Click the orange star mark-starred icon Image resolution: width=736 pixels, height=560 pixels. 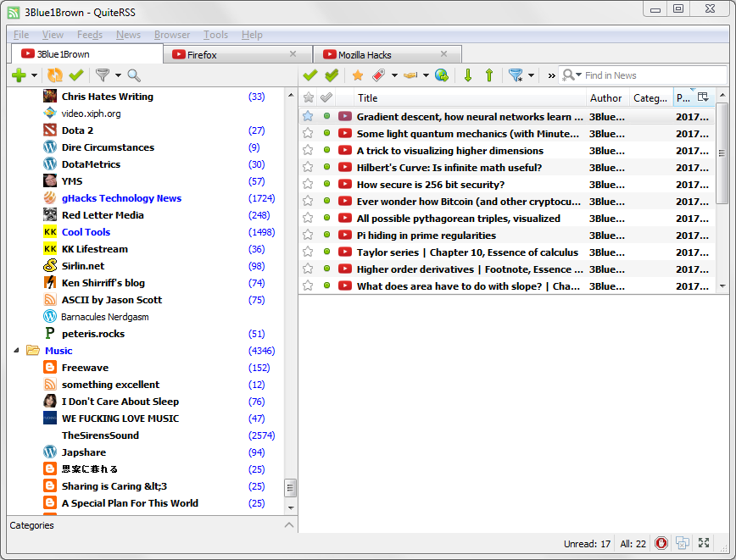click(358, 75)
